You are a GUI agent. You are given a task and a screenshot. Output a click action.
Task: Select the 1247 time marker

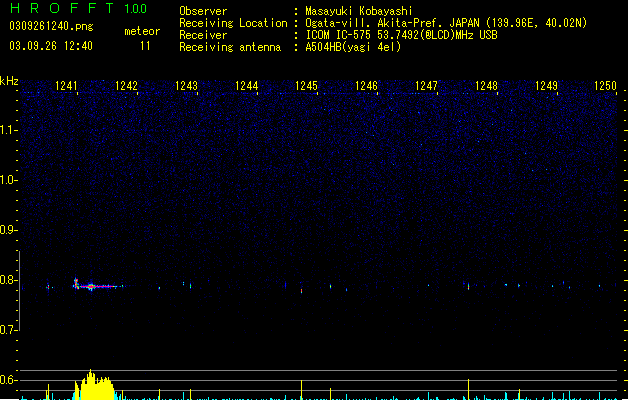coord(426,86)
